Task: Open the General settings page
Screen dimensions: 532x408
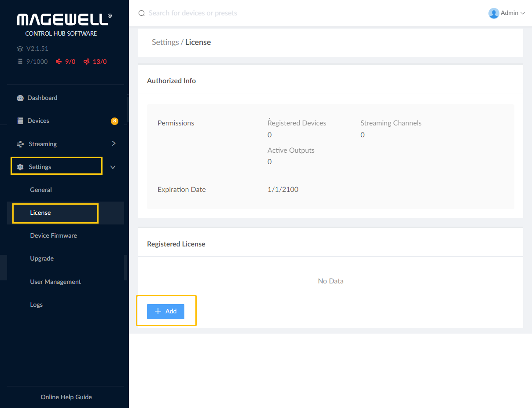Action: click(41, 190)
